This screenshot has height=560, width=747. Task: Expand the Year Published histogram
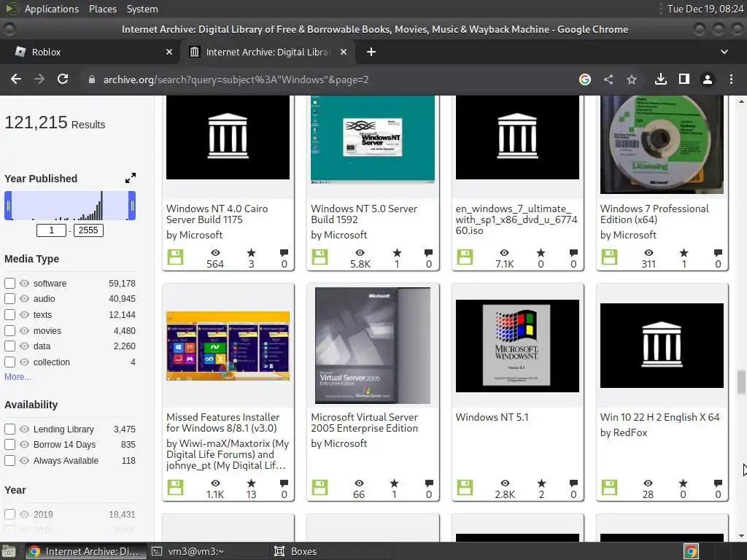[x=130, y=178]
